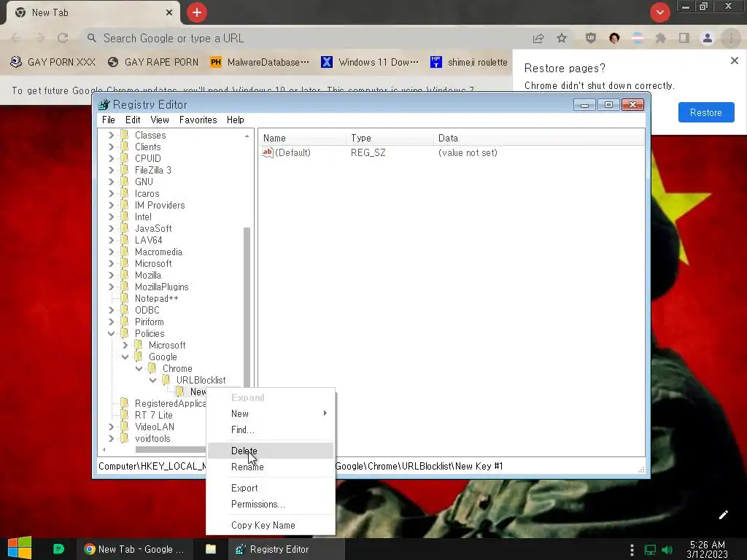Open the uBlock shield extension
747x560 pixels.
591,38
